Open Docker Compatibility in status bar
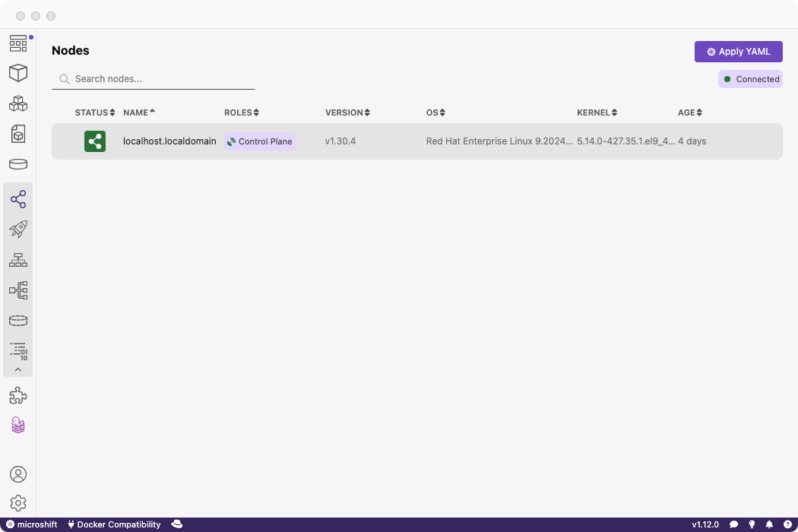Viewport: 798px width, 532px height. coord(114,524)
